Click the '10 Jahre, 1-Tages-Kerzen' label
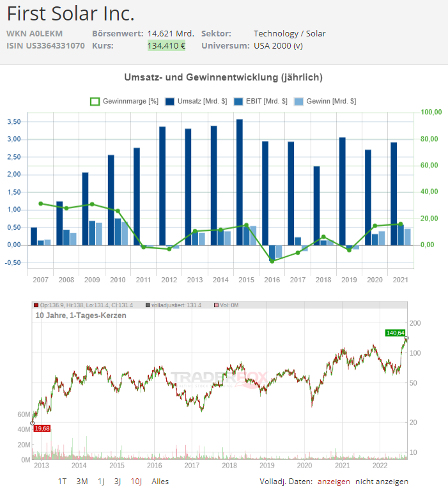This screenshot has height=495, width=448. coord(81,316)
